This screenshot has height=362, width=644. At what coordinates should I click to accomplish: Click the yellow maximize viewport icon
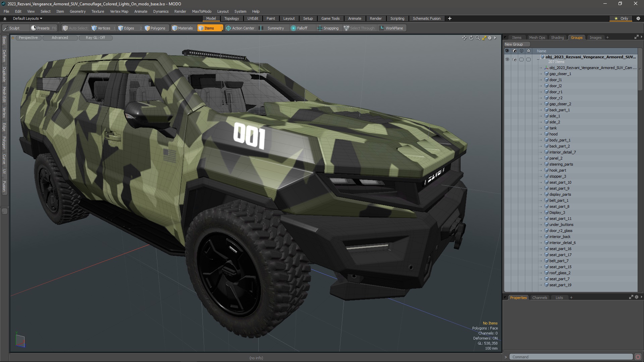[x=484, y=38]
